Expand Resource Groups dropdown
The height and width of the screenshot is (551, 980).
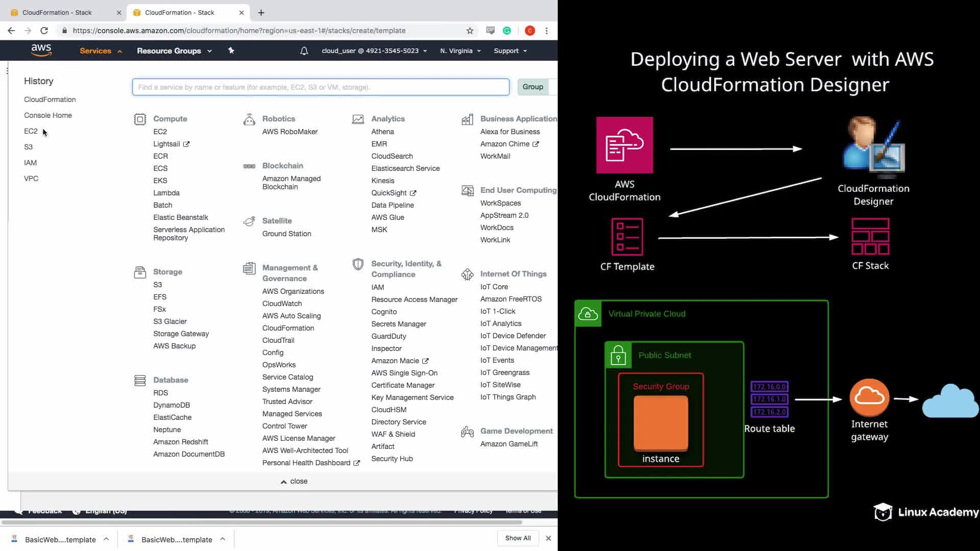tap(174, 51)
